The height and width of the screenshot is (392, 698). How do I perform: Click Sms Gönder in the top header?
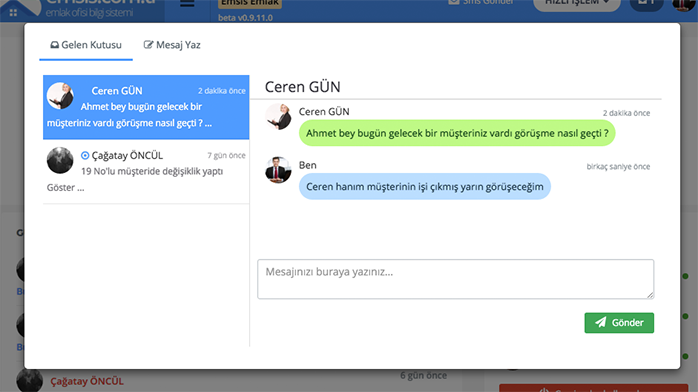(481, 2)
